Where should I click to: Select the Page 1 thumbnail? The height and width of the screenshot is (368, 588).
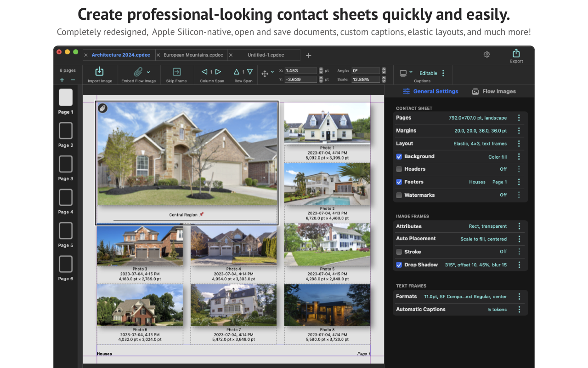(x=66, y=98)
